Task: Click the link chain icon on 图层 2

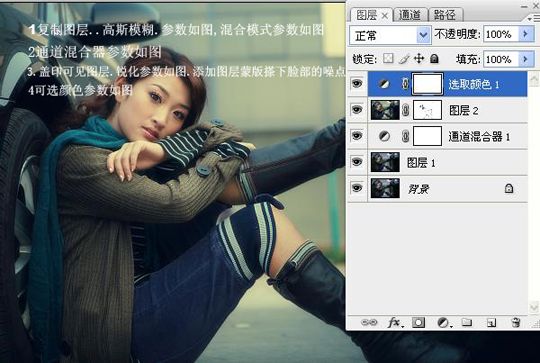Action: (406, 110)
